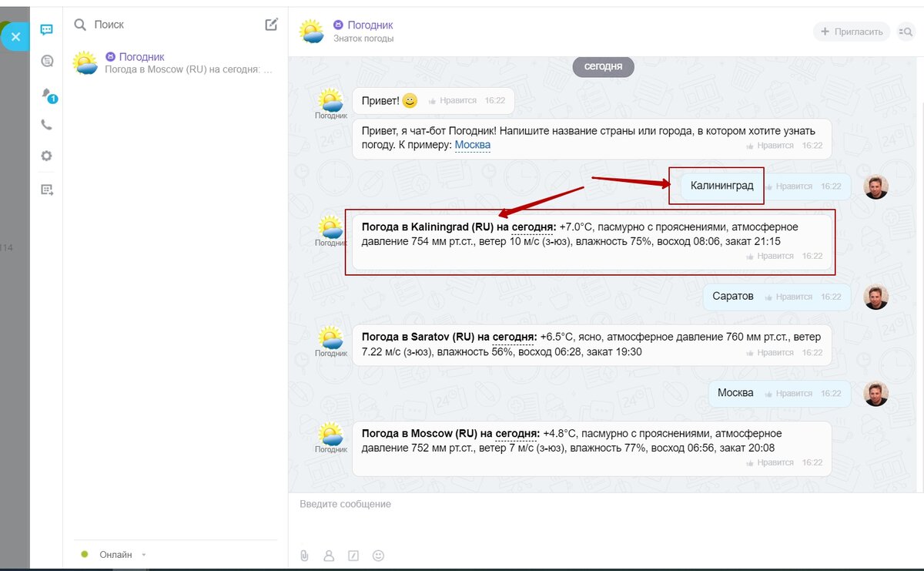Click the Пригласить button
The image size is (924, 571).
point(852,32)
